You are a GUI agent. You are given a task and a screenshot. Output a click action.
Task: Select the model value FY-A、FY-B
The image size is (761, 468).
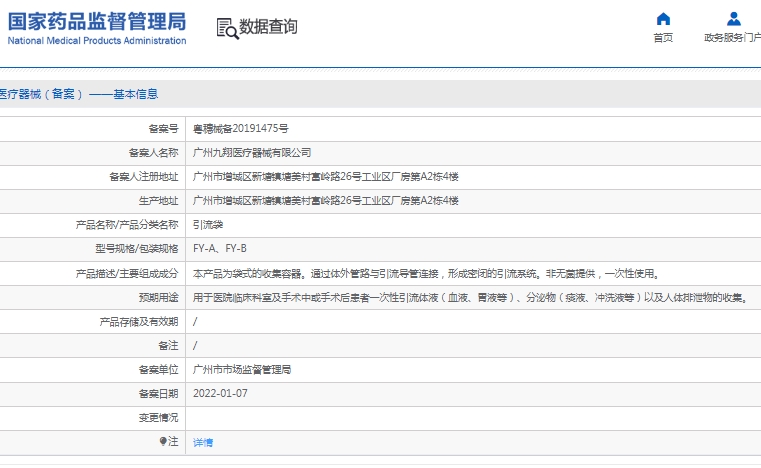[220, 249]
